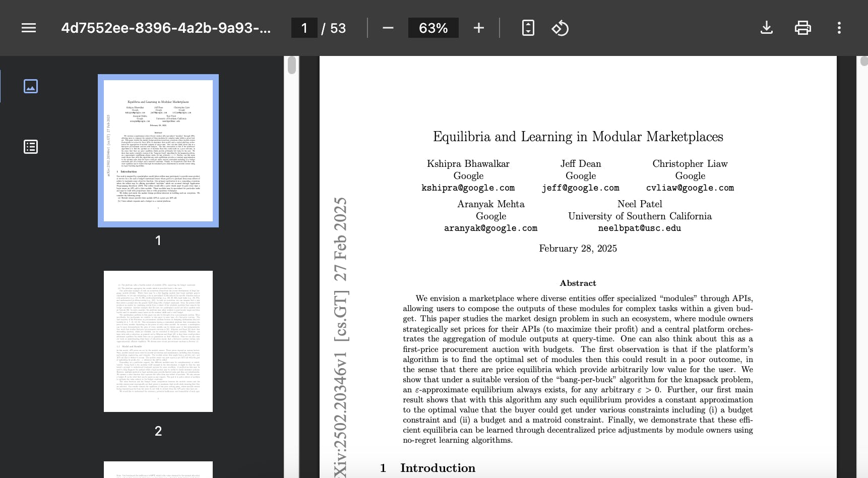Switch to the document outline view
The image size is (868, 478).
click(31, 147)
